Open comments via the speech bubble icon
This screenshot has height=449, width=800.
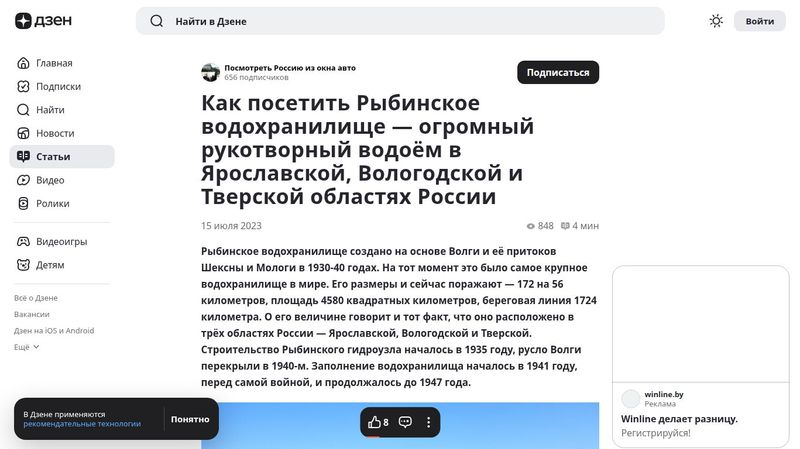[x=405, y=422]
